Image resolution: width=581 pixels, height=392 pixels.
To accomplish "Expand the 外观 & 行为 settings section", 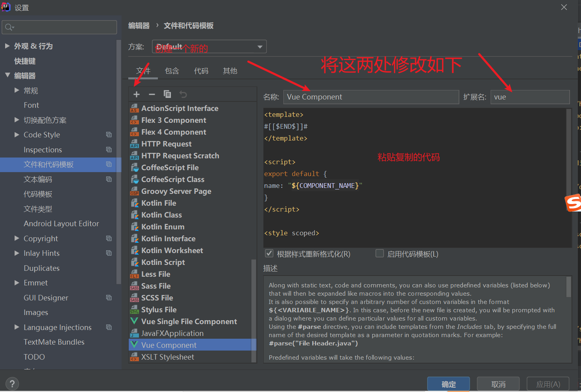I will (x=7, y=46).
